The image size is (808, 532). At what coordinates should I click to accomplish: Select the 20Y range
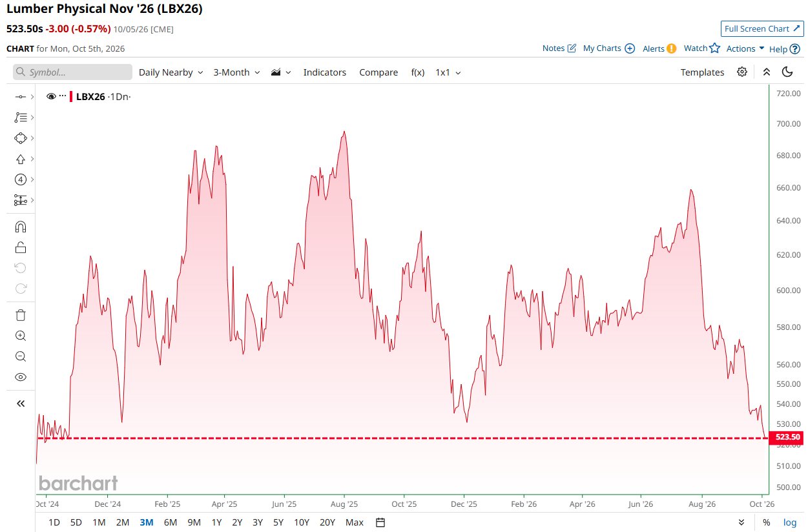click(x=327, y=522)
